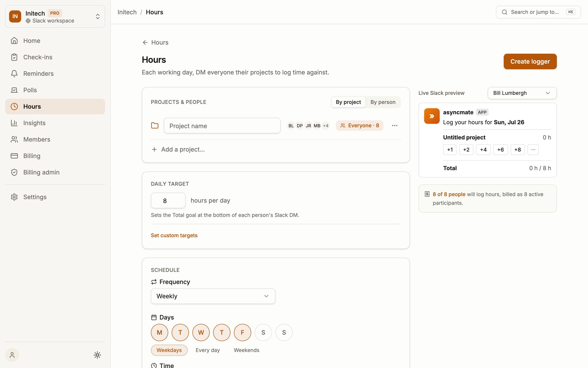The height and width of the screenshot is (368, 588).
Task: Click the hours per day input
Action: (x=168, y=200)
